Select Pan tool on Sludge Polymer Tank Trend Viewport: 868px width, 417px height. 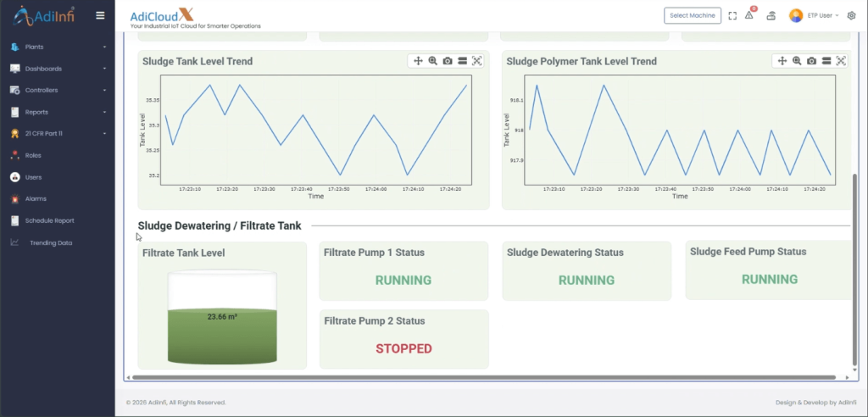click(x=782, y=61)
